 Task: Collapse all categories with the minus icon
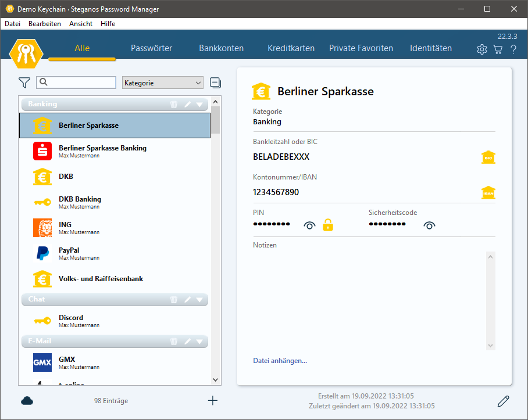point(215,82)
